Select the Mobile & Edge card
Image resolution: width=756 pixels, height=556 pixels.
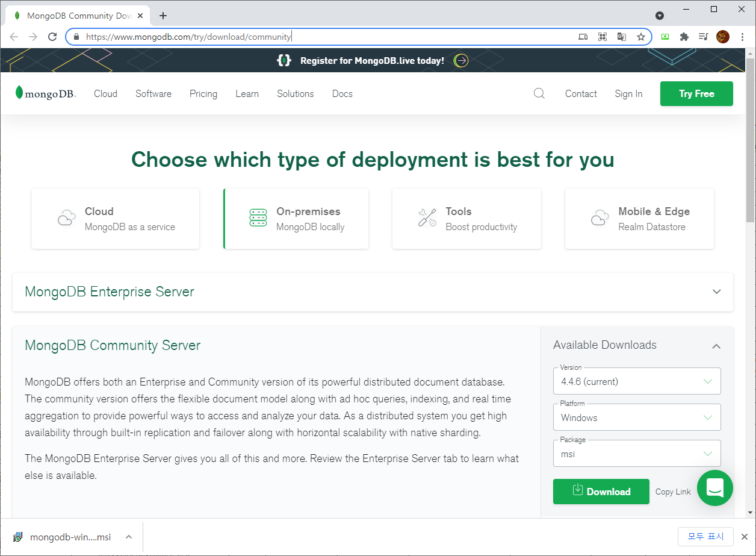pyautogui.click(x=639, y=219)
